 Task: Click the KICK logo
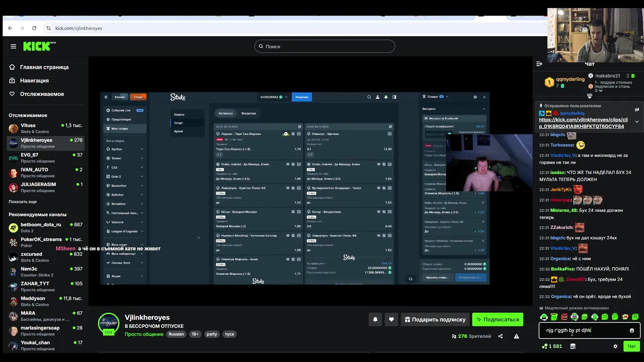39,46
